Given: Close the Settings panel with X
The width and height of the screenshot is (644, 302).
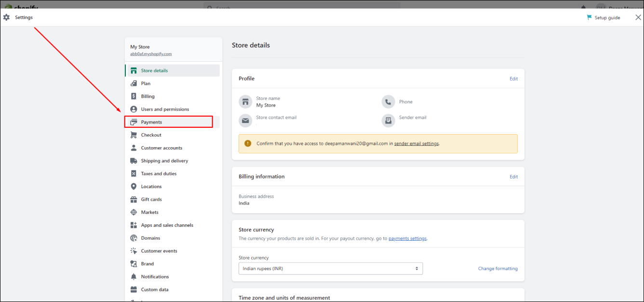Looking at the screenshot, I should coord(638,17).
